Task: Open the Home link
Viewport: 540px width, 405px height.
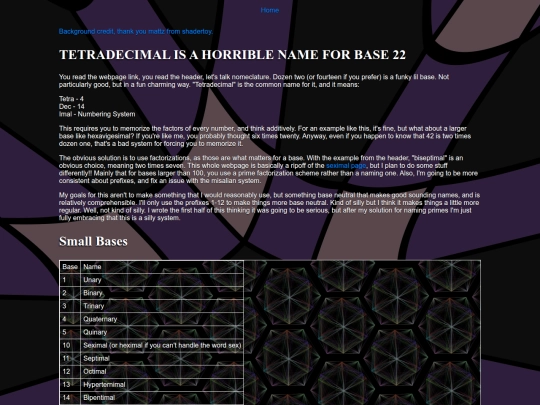Action: (270, 10)
